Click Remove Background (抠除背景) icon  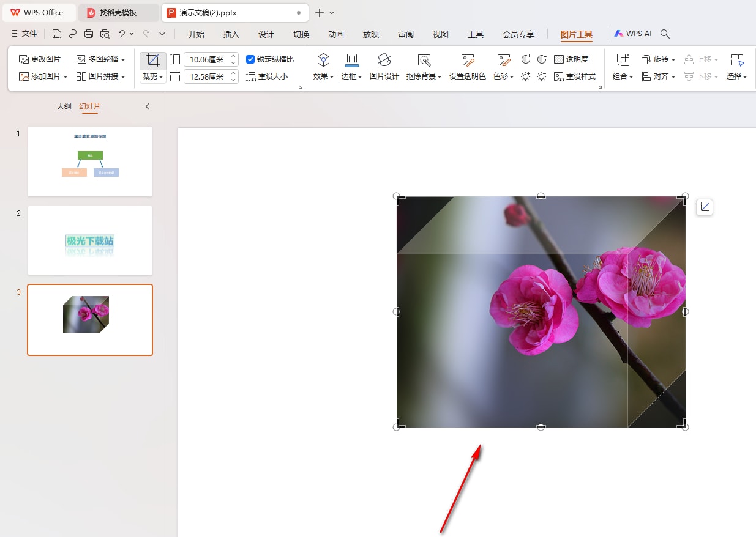[x=424, y=60]
